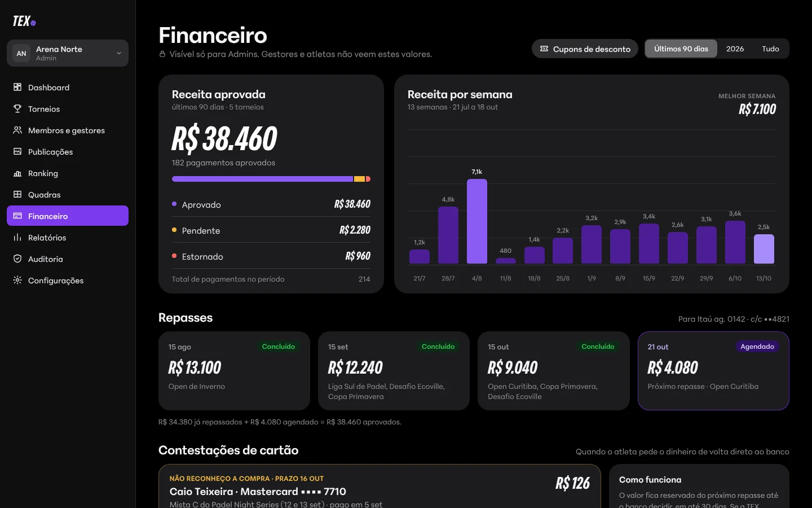The height and width of the screenshot is (508, 812).
Task: Switch period to 2026
Action: tap(735, 49)
